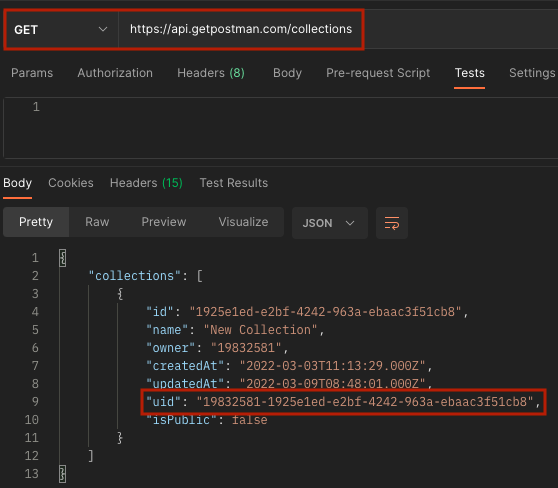Viewport: 558px width, 488px height.
Task: Click the "id" key on line 4
Action: coord(160,312)
